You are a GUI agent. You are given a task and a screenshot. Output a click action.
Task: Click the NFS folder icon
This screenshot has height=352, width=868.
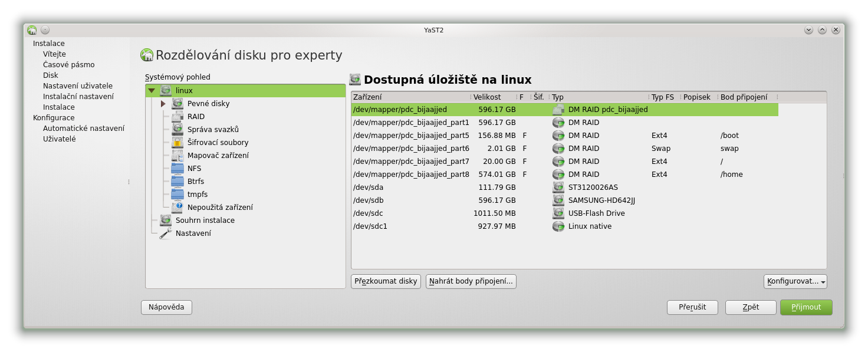(177, 168)
